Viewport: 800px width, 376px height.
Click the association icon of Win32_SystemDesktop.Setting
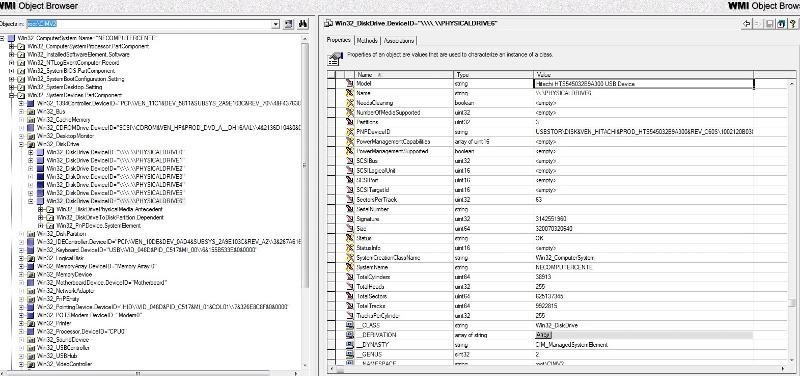point(21,87)
